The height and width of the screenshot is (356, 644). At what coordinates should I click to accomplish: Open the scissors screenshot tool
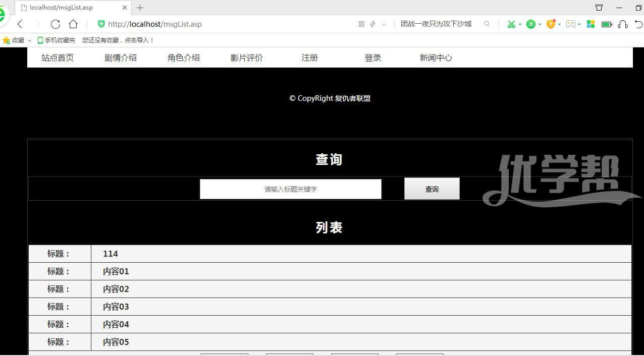[511, 24]
